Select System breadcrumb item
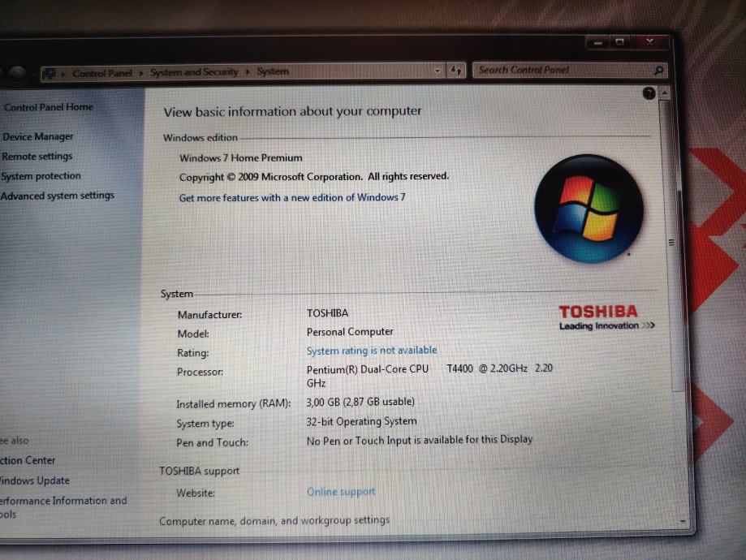 pos(273,71)
